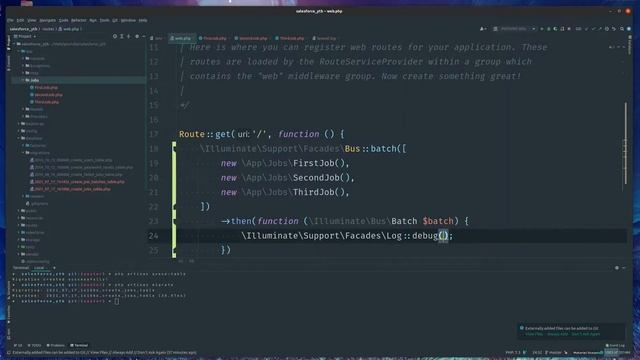This screenshot has width=640, height=360.
Task: Collapse the Bus::batch block on line 18
Action: [174, 149]
